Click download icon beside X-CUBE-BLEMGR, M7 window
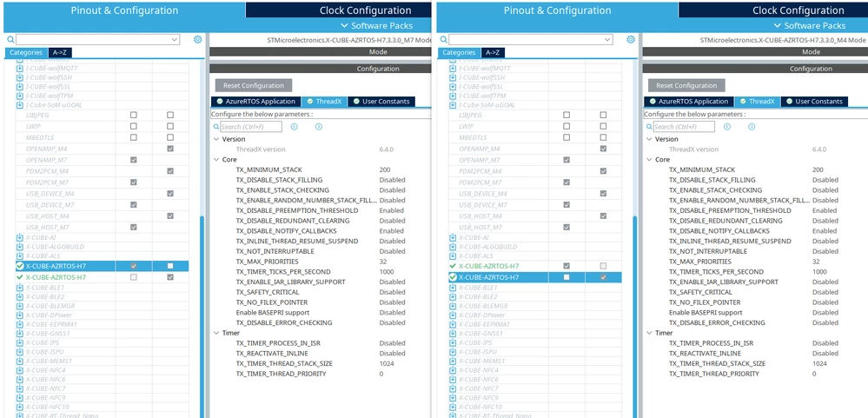 [x=20, y=306]
